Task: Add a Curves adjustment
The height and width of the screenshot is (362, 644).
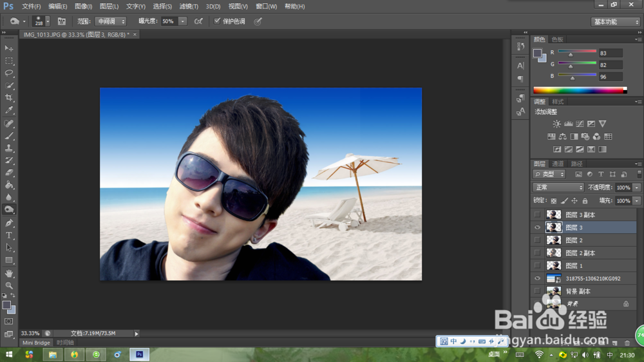Action: coord(580,124)
